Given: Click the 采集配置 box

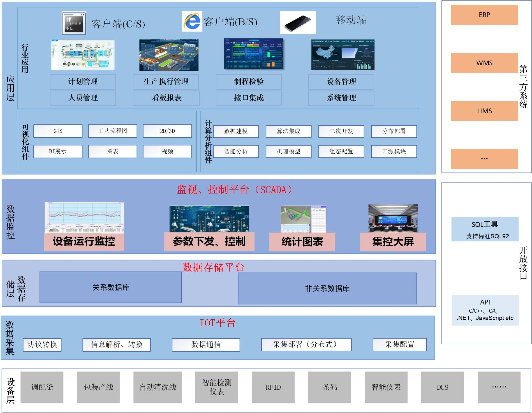Looking at the screenshot, I should [x=400, y=345].
